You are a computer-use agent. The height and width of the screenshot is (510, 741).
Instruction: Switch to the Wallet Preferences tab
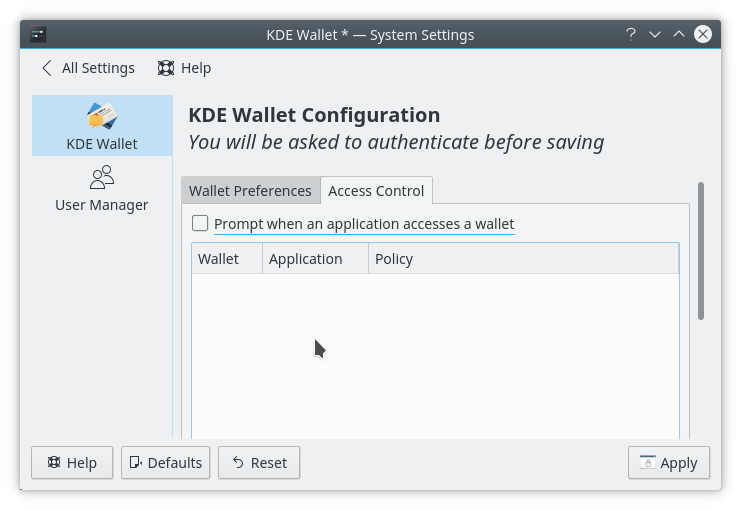pyautogui.click(x=250, y=191)
